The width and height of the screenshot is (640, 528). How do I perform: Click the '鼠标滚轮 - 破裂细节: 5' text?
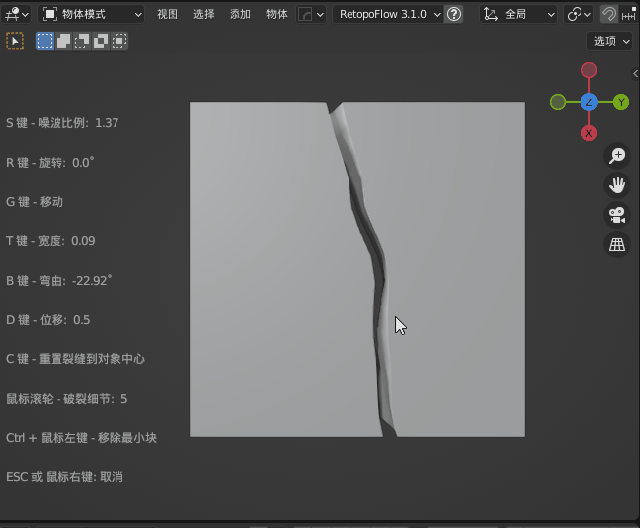point(67,399)
